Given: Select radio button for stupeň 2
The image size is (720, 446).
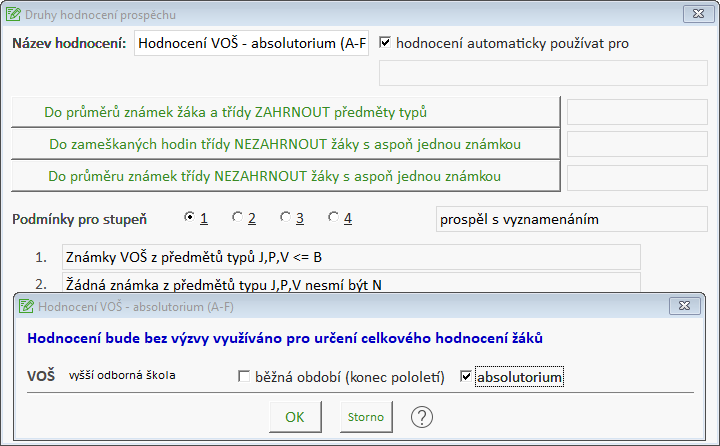Looking at the screenshot, I should [x=237, y=217].
